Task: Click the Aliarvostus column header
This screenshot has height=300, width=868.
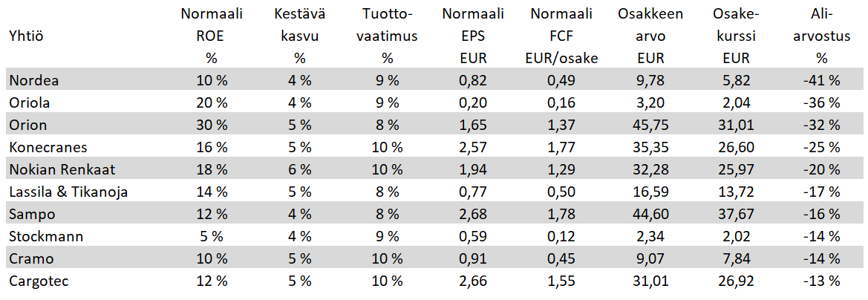Action: point(820,36)
